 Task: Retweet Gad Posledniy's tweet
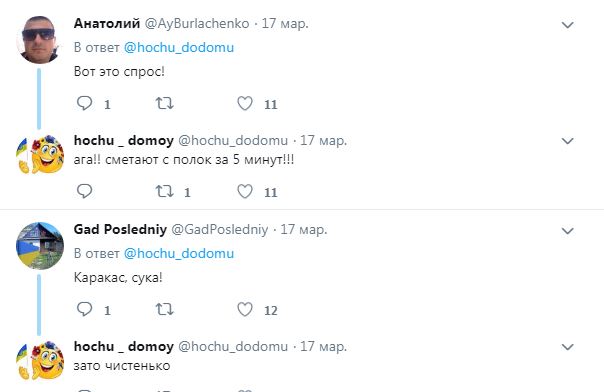[x=164, y=309]
